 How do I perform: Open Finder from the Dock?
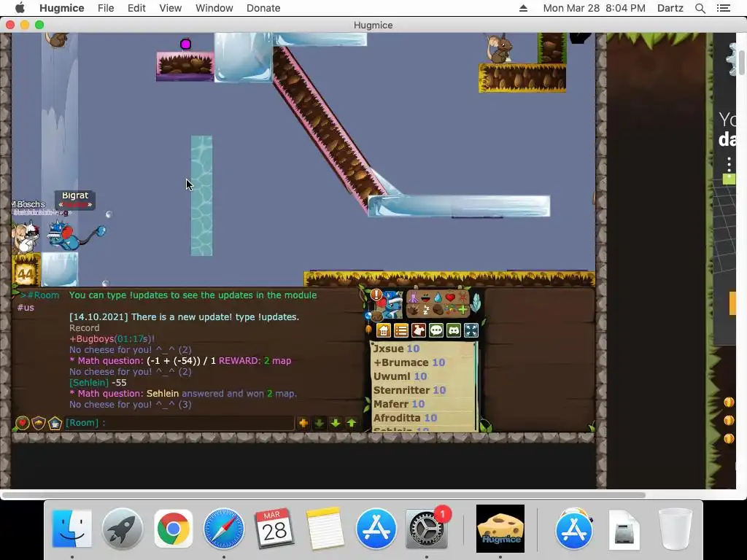(72, 529)
